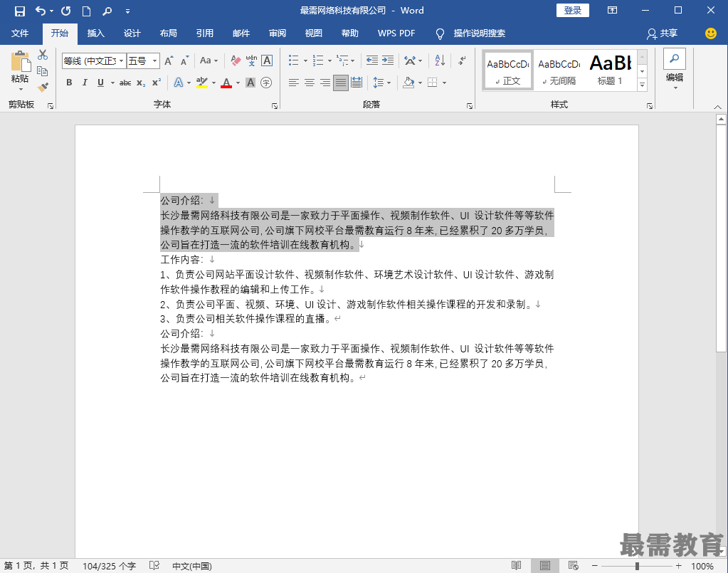Increase font size with grow font icon

pyautogui.click(x=169, y=61)
